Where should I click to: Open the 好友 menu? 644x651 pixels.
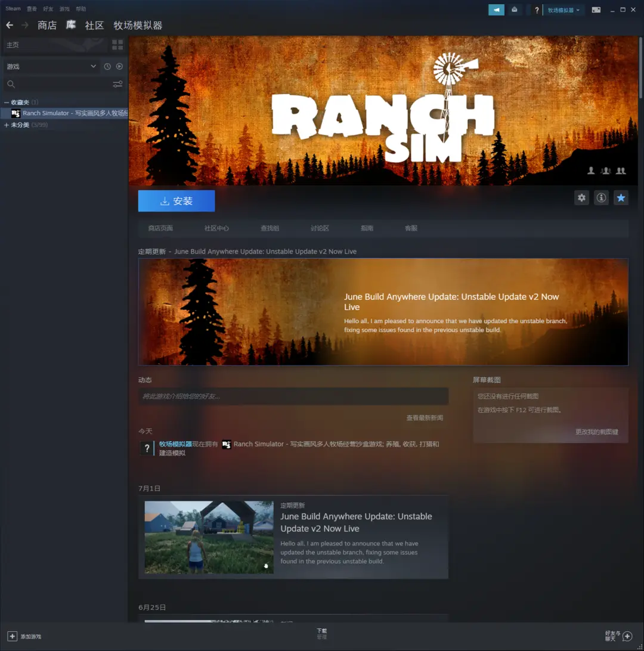(48, 9)
